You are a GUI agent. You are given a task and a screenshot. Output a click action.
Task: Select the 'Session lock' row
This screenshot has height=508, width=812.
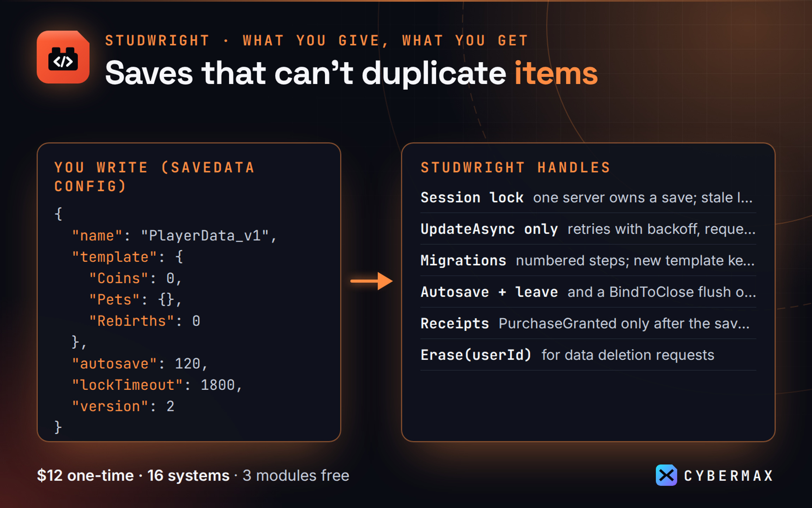pos(588,198)
